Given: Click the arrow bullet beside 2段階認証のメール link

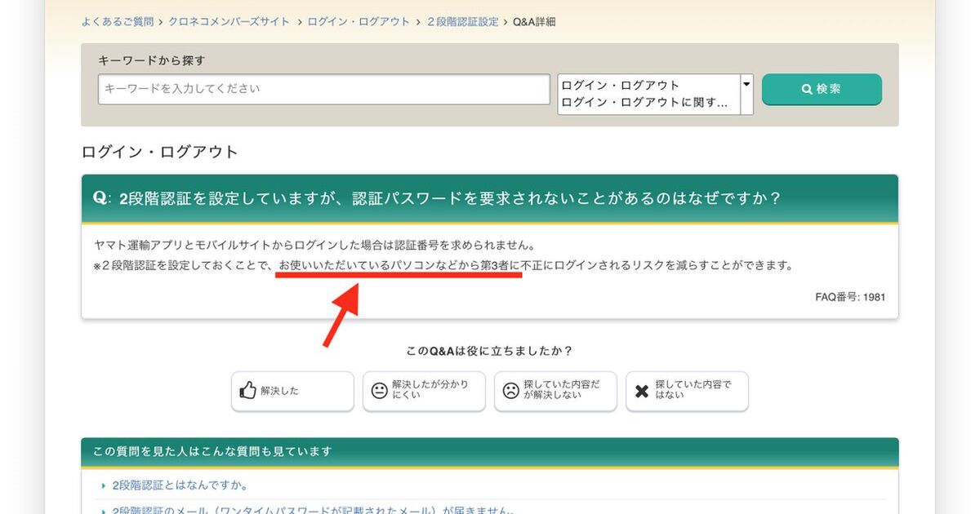Looking at the screenshot, I should click(x=104, y=511).
